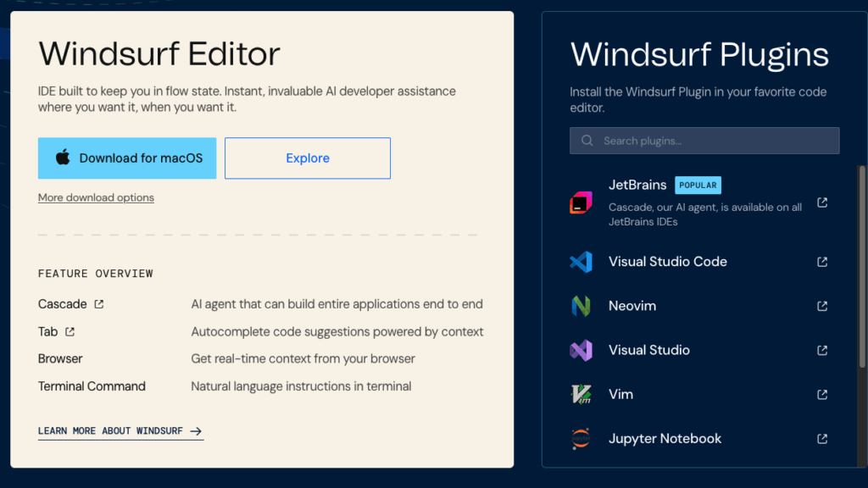868x488 pixels.
Task: Click external link icon next to Tab feature
Action: tap(70, 332)
